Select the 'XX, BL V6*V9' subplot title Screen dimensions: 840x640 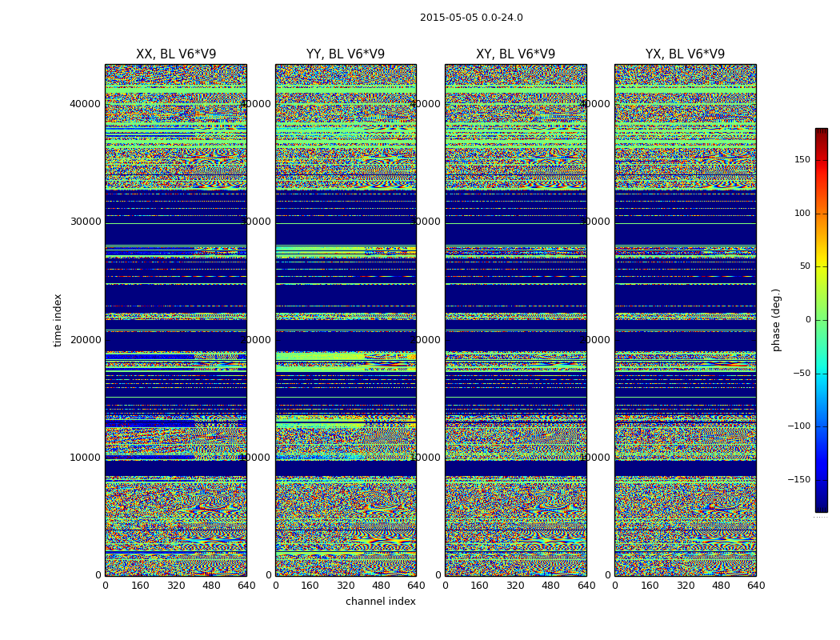coord(176,54)
